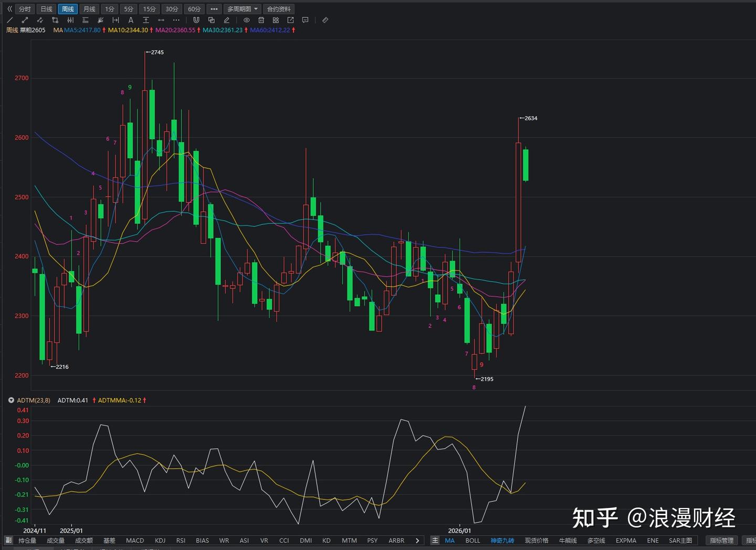Select the ruler measure tool
This screenshot has height=550, width=756.
(x=325, y=20)
